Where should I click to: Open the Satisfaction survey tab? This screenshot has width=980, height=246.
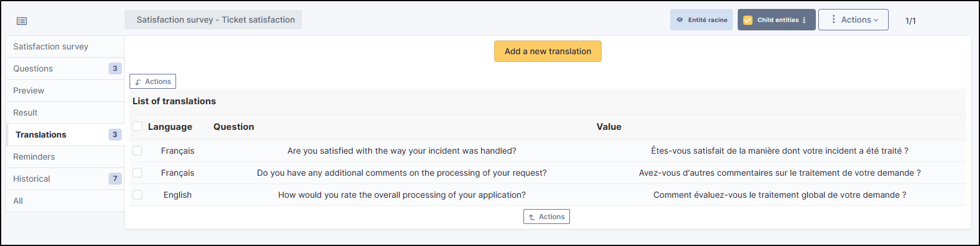[51, 46]
